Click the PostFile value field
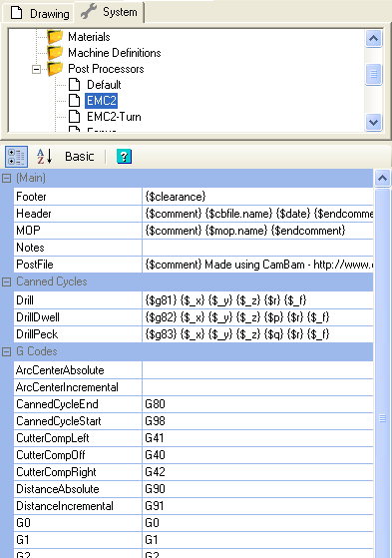392x558 pixels. tap(257, 265)
